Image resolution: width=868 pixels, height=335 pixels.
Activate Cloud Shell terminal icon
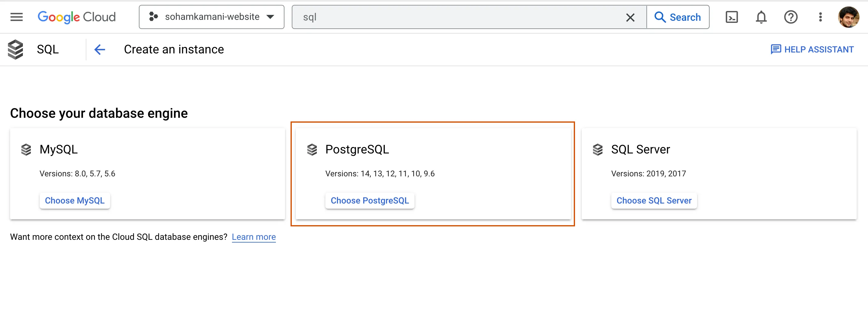tap(732, 17)
